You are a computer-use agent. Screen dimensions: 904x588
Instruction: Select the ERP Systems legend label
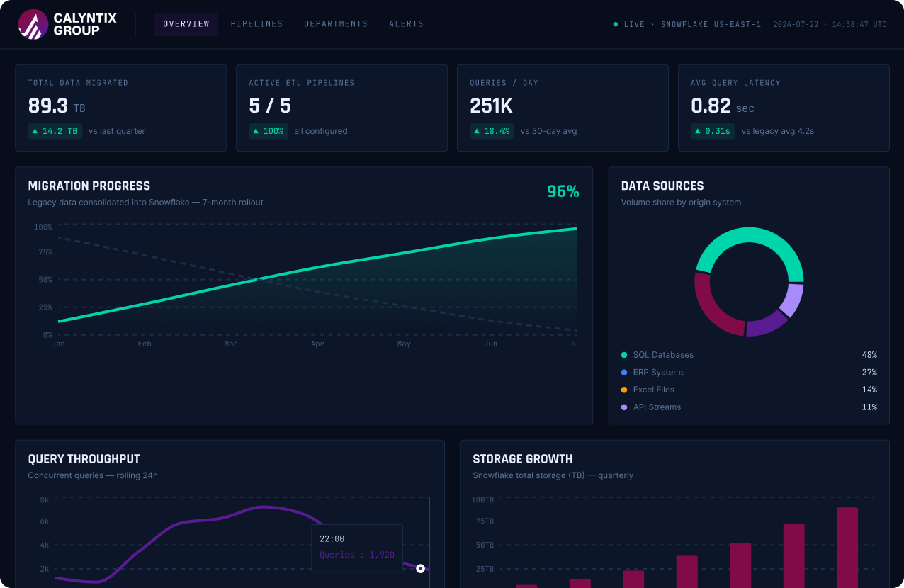[659, 373]
